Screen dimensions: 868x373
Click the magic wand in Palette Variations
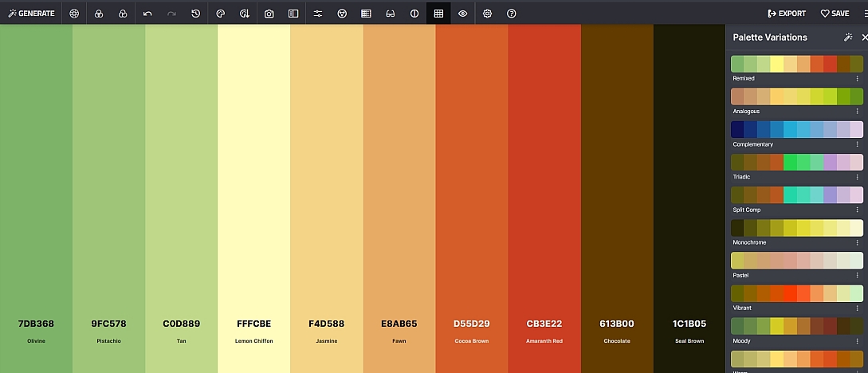click(x=847, y=37)
